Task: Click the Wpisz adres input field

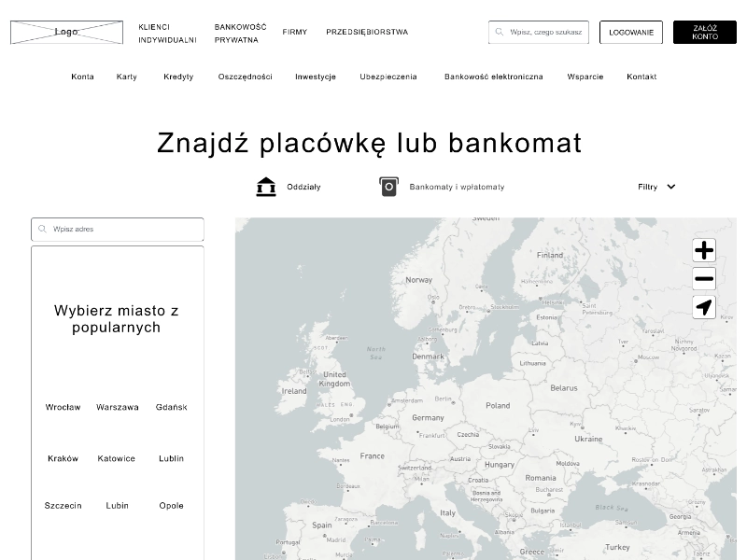Action: pos(123,229)
